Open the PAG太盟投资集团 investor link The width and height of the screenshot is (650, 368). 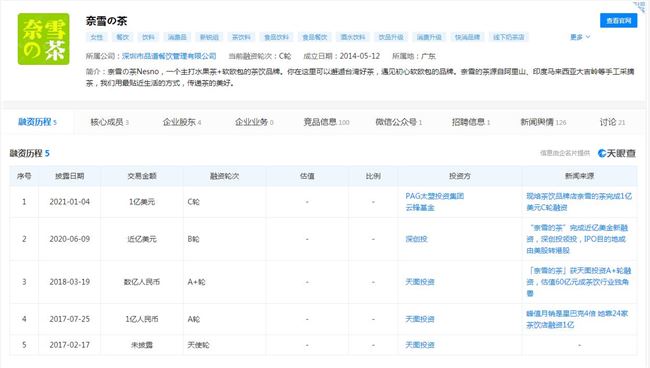pos(434,196)
